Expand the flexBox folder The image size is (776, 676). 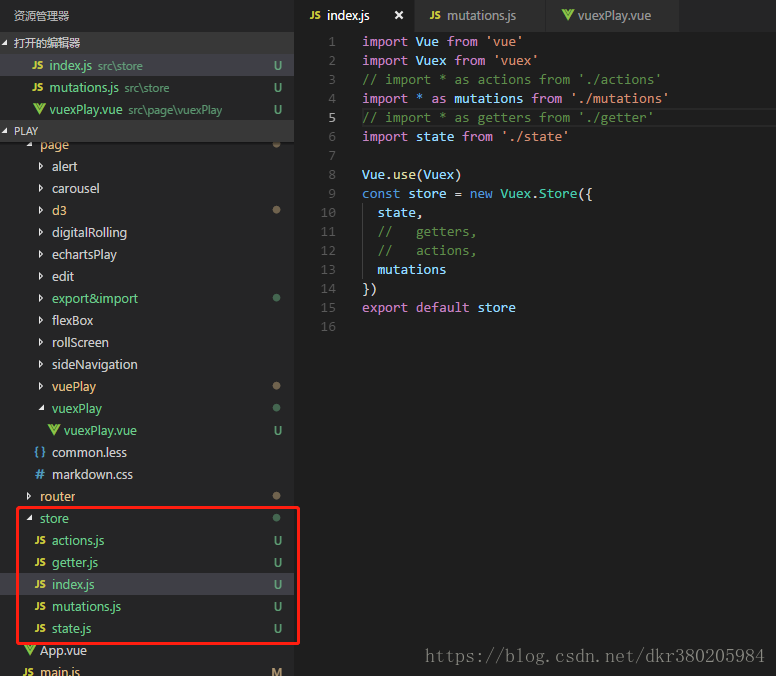coord(41,320)
